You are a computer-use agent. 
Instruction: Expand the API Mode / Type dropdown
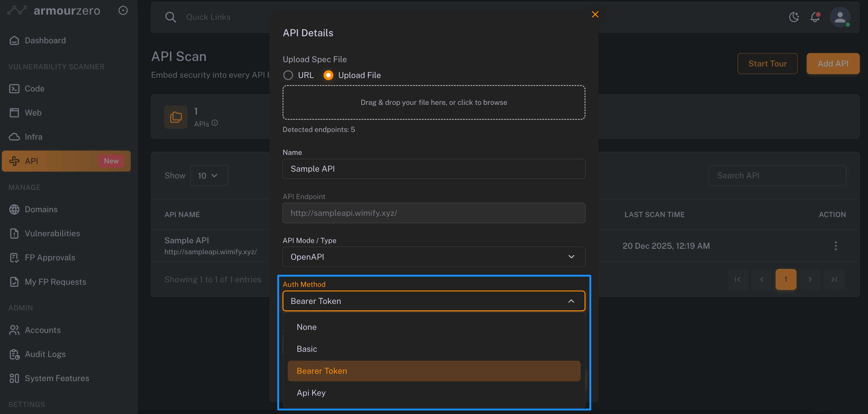(434, 257)
